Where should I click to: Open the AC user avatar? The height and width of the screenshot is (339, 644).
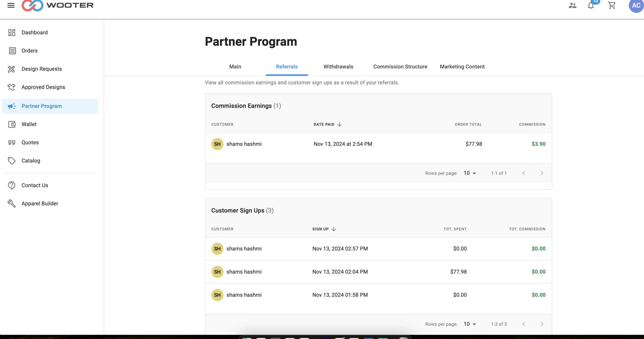click(636, 6)
